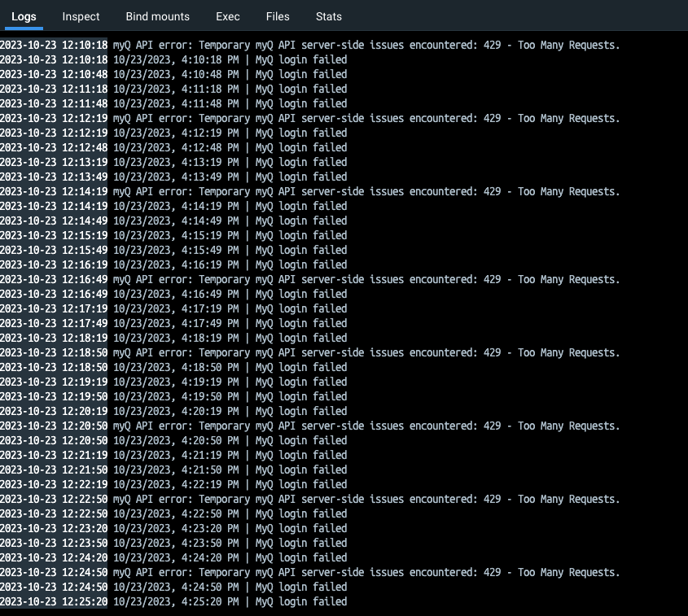688x616 pixels.
Task: Click the 4:16:19 PM login failed entry
Action: (173, 264)
